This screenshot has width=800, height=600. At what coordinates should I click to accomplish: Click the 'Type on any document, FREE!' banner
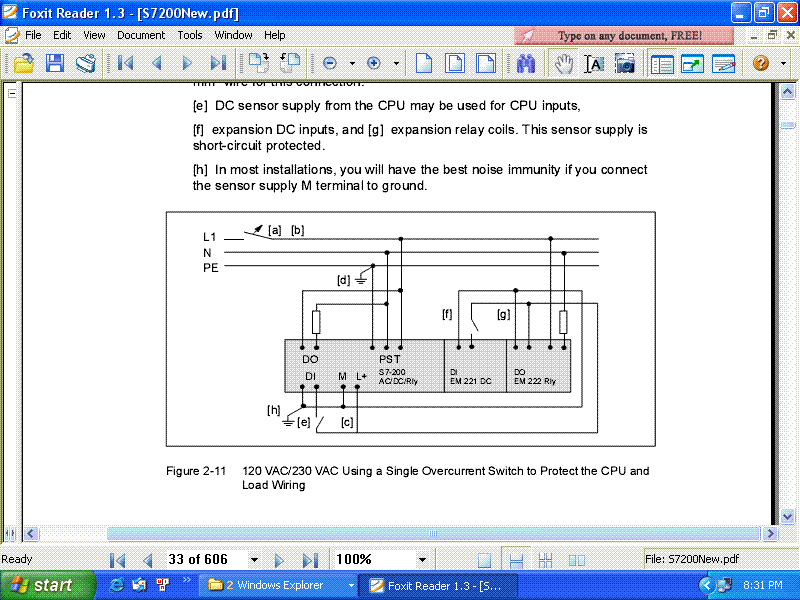(x=623, y=36)
